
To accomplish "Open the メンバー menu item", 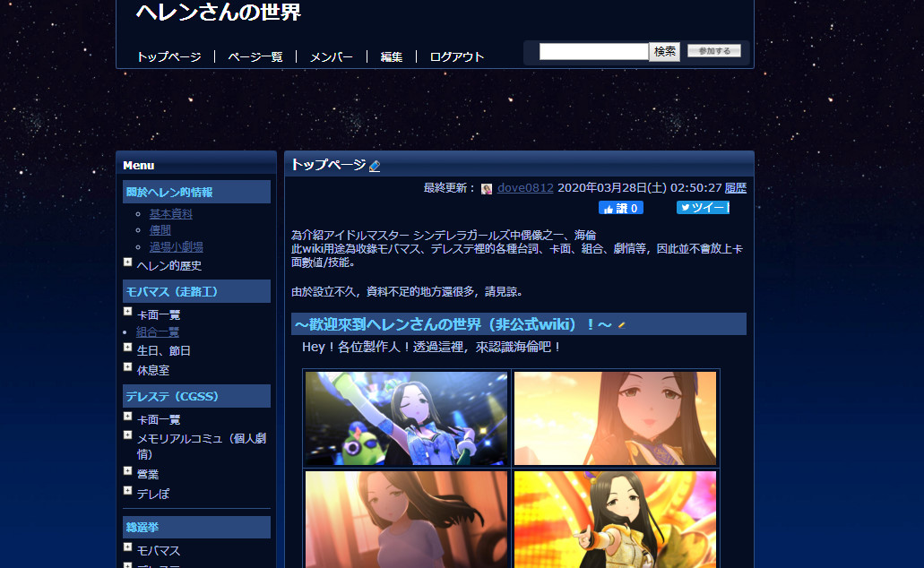I will (331, 56).
